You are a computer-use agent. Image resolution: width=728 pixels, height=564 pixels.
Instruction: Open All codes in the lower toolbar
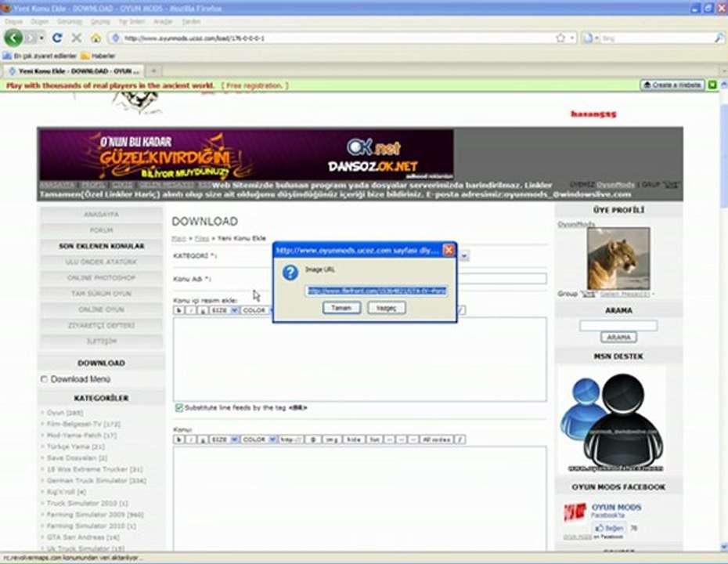437,439
